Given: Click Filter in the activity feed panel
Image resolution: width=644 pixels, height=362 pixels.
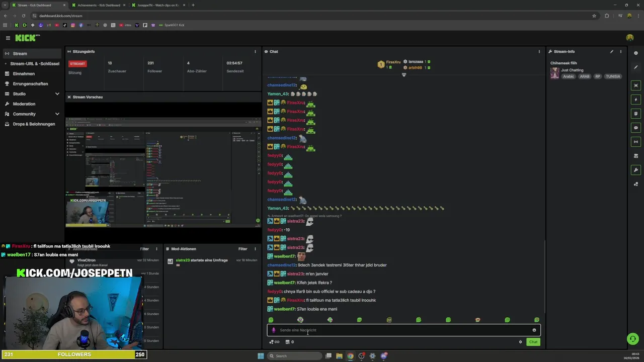Looking at the screenshot, I should pyautogui.click(x=144, y=249).
